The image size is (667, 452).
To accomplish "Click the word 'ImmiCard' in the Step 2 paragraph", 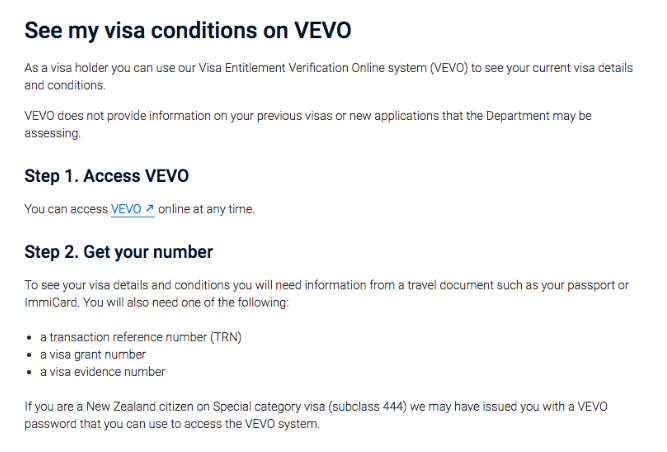I will [51, 303].
